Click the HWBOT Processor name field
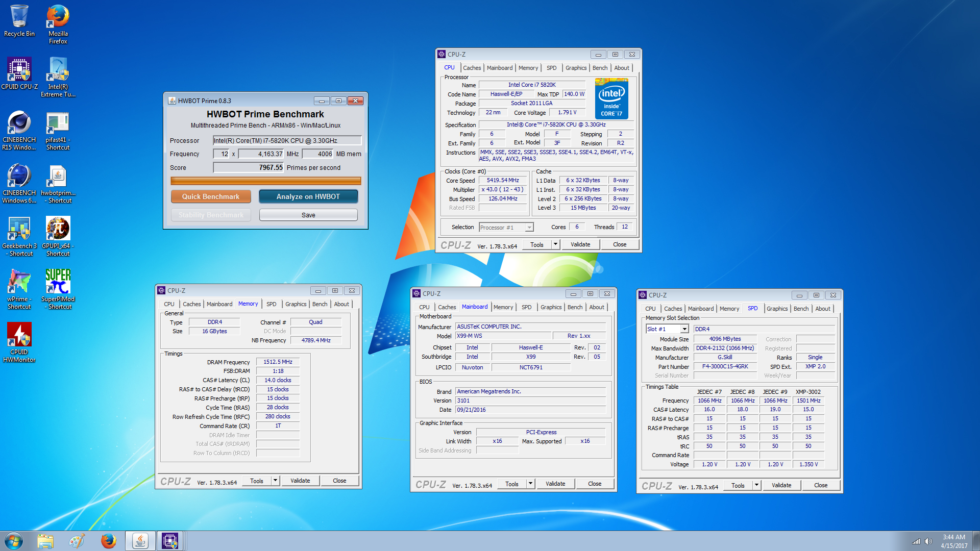 287,140
